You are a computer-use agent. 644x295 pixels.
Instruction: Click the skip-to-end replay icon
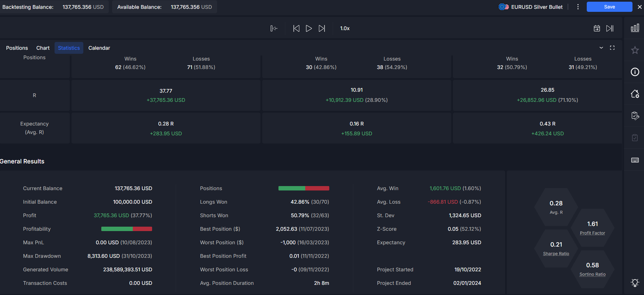click(x=610, y=28)
